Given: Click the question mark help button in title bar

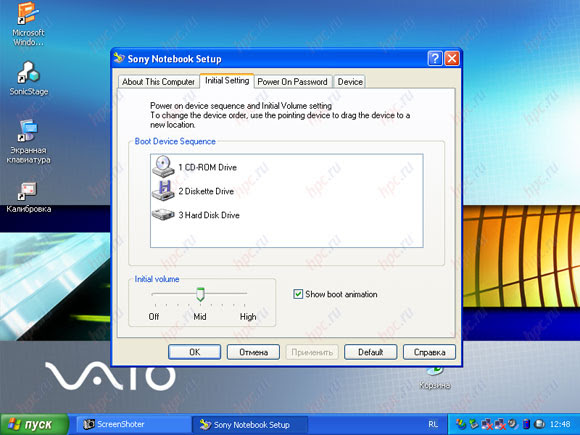Looking at the screenshot, I should (435, 58).
